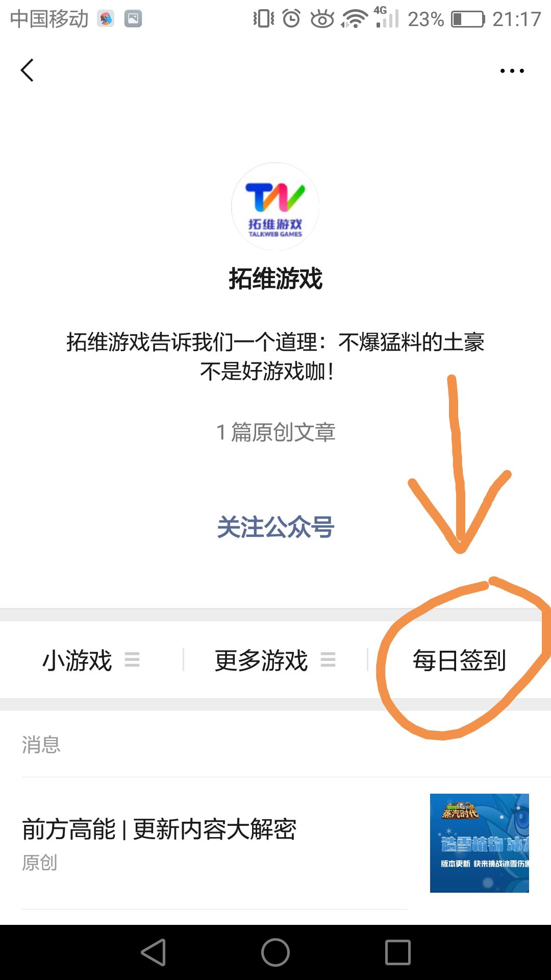Open the 每日签到 menu item
The image size is (551, 980).
pyautogui.click(x=459, y=660)
